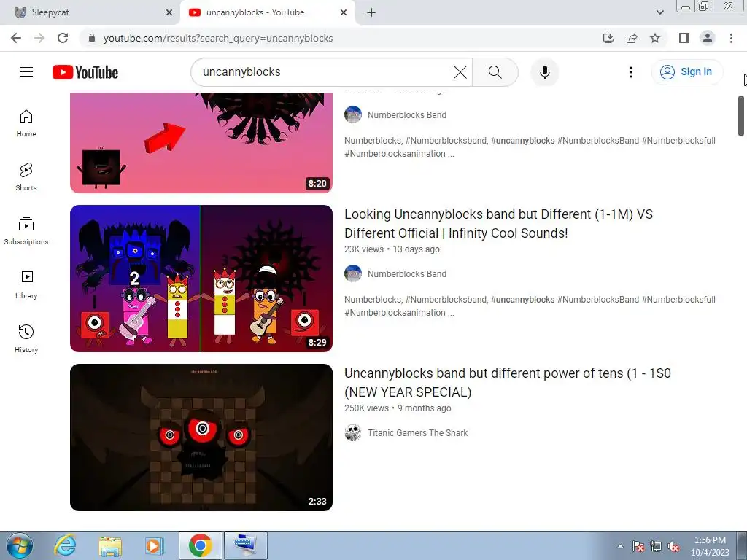
Task: Open Library in the sidebar
Action: click(26, 285)
